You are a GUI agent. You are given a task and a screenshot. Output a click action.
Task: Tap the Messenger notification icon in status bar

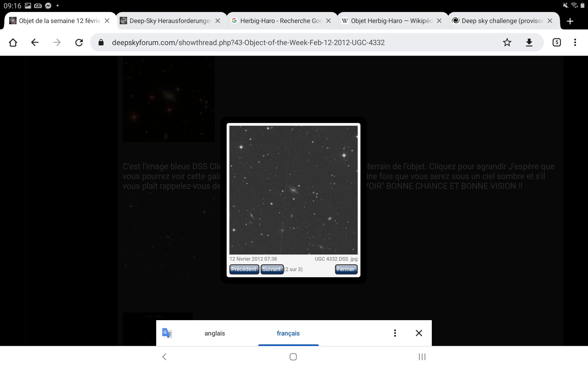pyautogui.click(x=48, y=6)
